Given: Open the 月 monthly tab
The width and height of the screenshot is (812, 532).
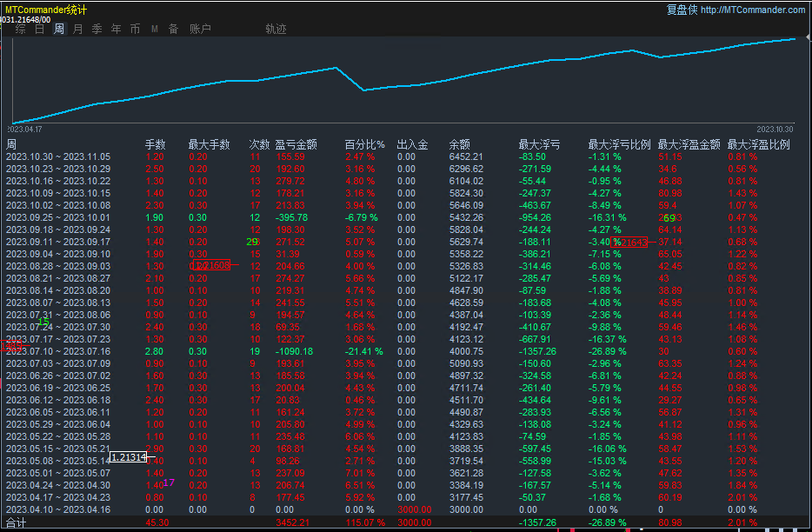Looking at the screenshot, I should 78,29.
